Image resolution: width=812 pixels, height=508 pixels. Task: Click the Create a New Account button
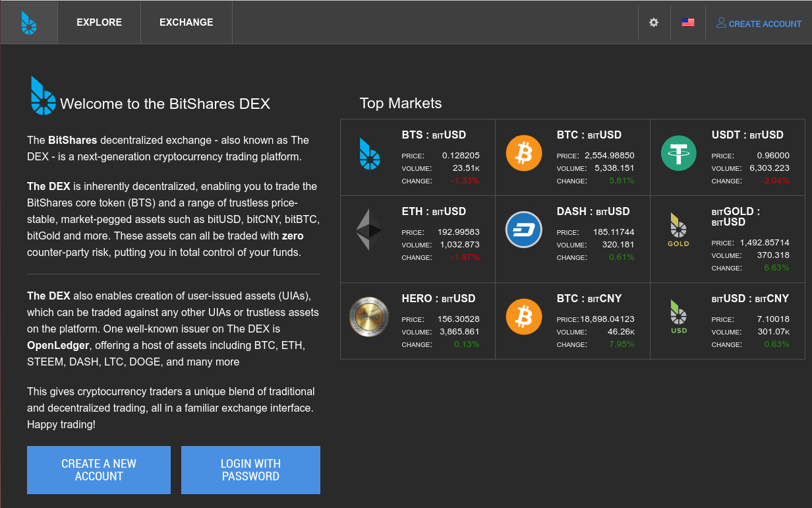click(99, 470)
